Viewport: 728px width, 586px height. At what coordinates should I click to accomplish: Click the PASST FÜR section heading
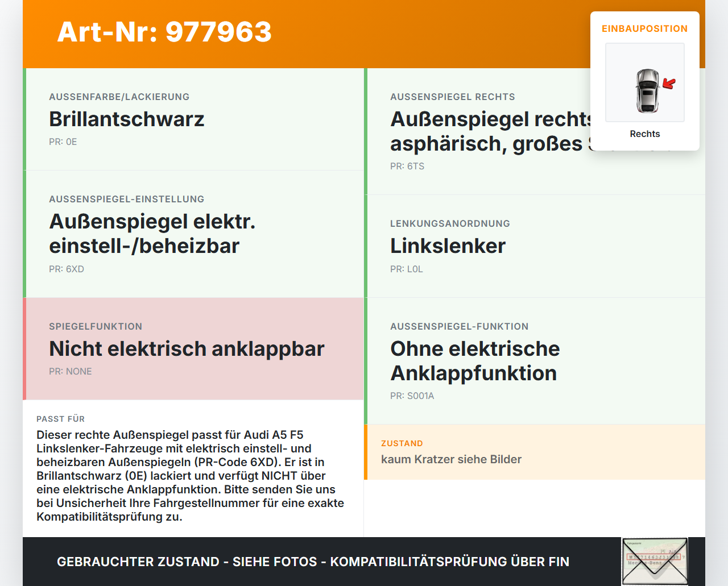(61, 419)
